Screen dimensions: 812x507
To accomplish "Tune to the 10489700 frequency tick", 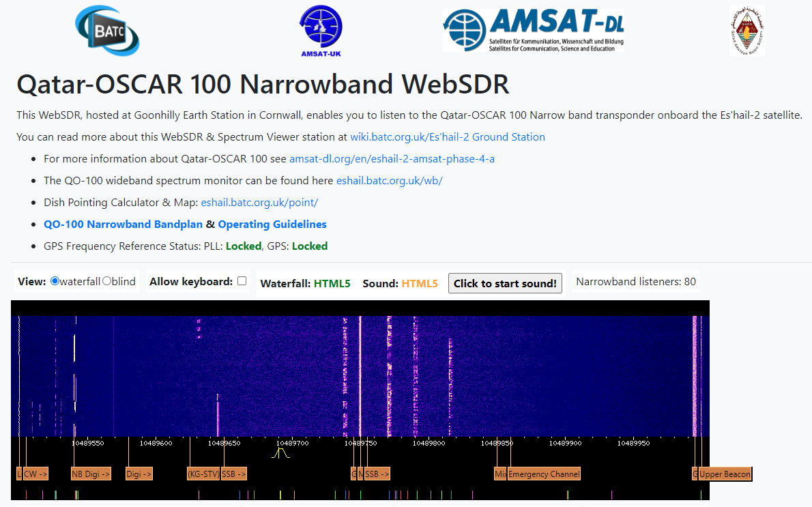I will [293, 443].
